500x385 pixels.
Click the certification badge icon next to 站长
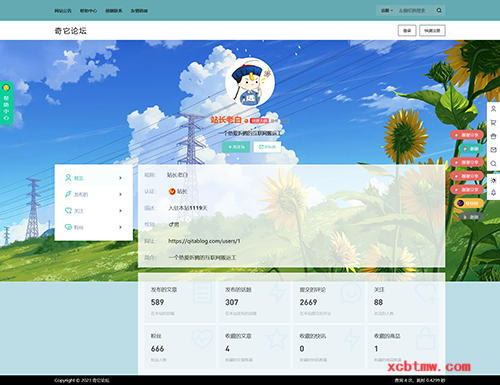tap(172, 191)
